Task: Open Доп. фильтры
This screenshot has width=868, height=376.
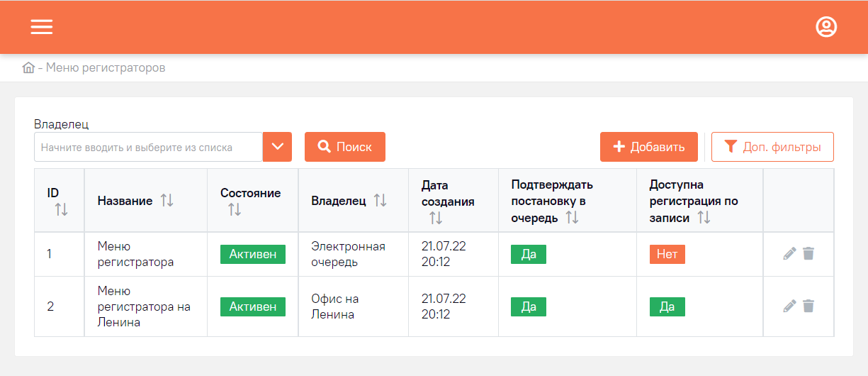Action: [x=772, y=147]
